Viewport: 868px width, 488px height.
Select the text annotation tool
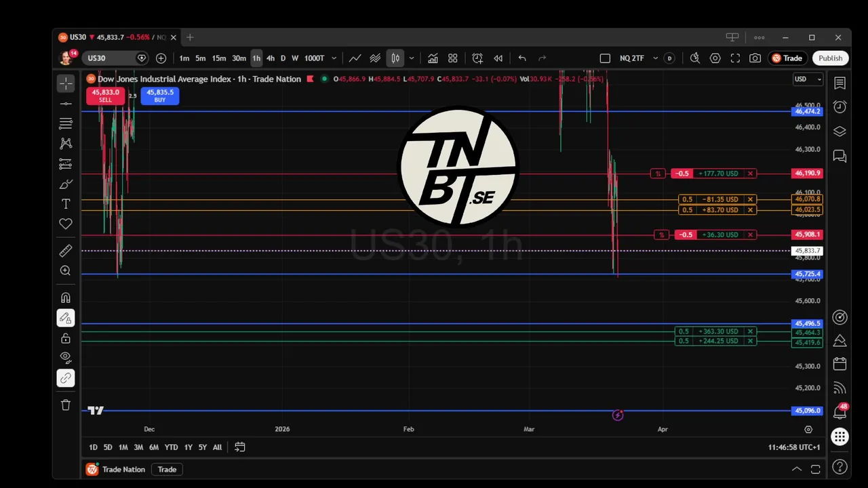[66, 204]
